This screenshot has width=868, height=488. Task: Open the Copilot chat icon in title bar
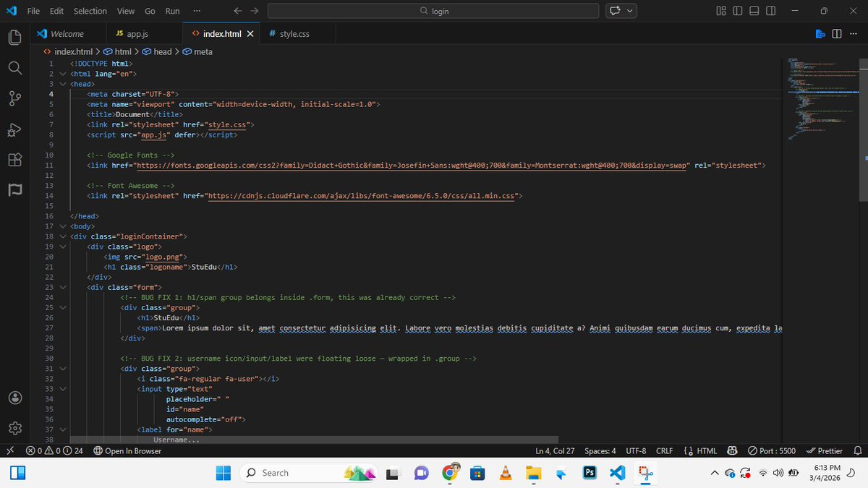[x=616, y=11]
